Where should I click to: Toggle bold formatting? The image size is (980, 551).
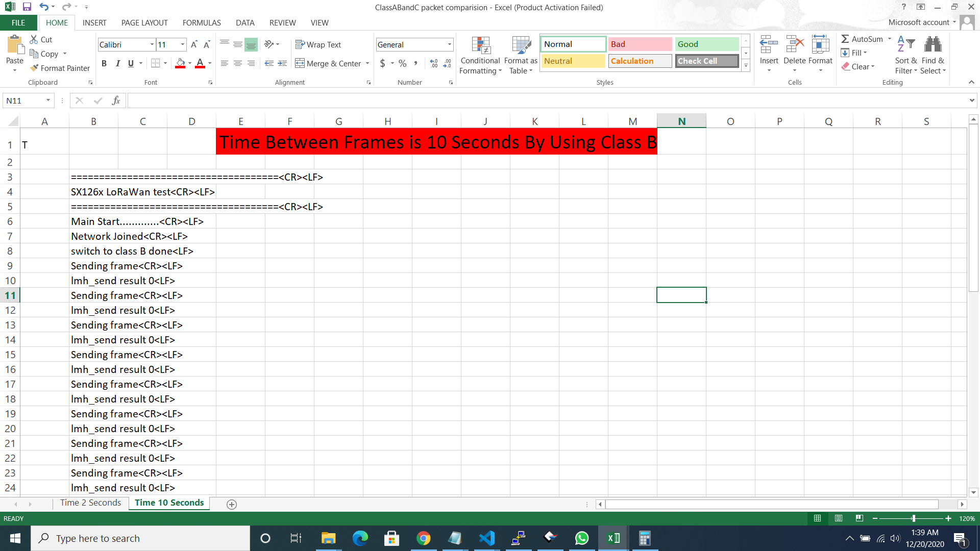point(104,63)
